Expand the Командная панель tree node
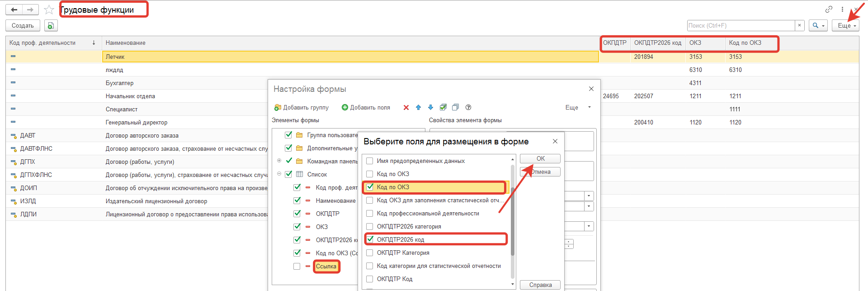The width and height of the screenshot is (868, 291). [279, 161]
